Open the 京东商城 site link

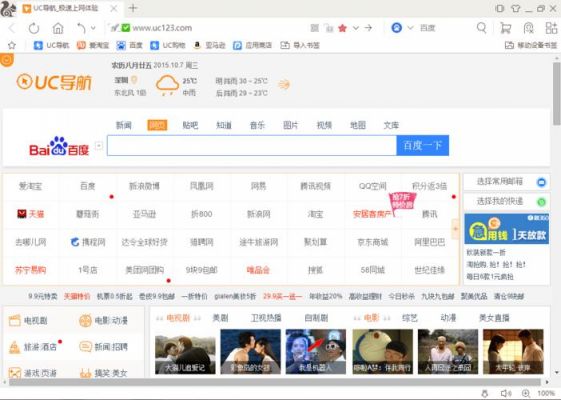click(373, 242)
